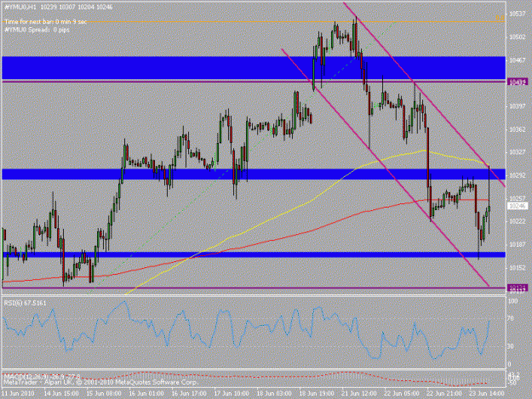Click the 'Time for next bar' countdown text

(x=45, y=22)
